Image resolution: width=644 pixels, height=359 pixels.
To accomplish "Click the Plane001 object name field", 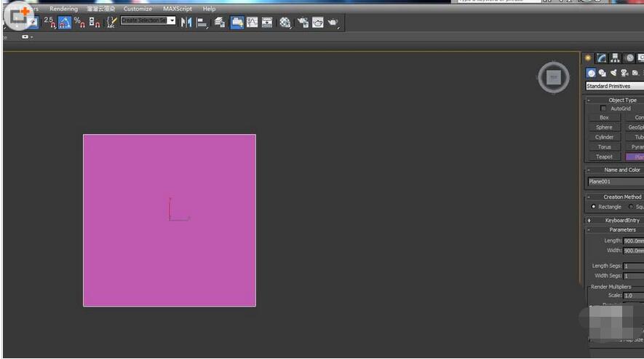I will (616, 182).
